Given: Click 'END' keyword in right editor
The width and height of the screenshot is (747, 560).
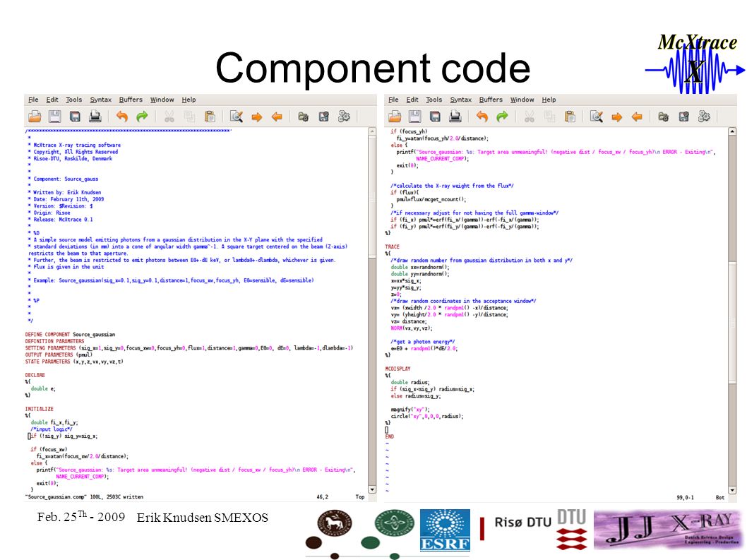Looking at the screenshot, I should (x=389, y=436).
